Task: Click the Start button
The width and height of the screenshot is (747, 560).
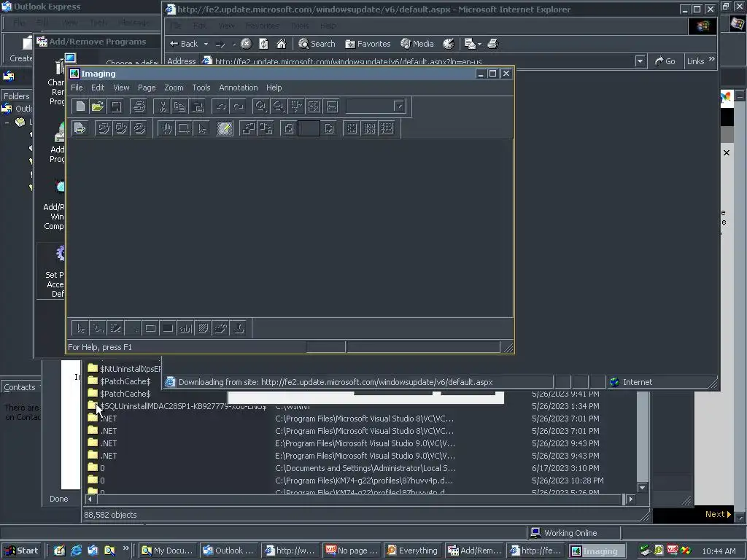Action: (x=22, y=551)
